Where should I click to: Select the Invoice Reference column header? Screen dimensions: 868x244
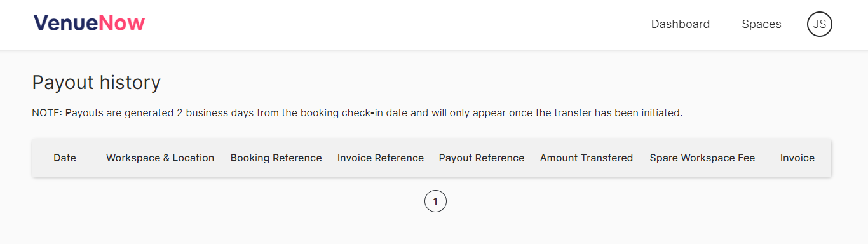tap(381, 158)
